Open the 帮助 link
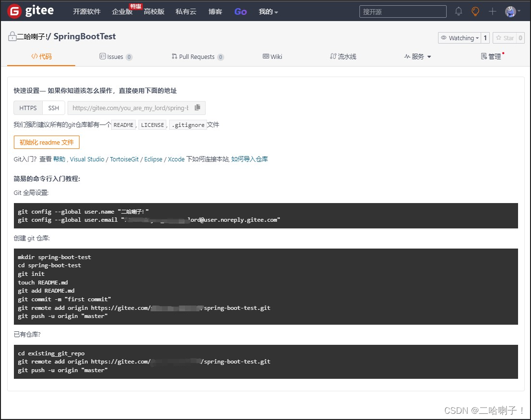The image size is (531, 420). (59, 159)
